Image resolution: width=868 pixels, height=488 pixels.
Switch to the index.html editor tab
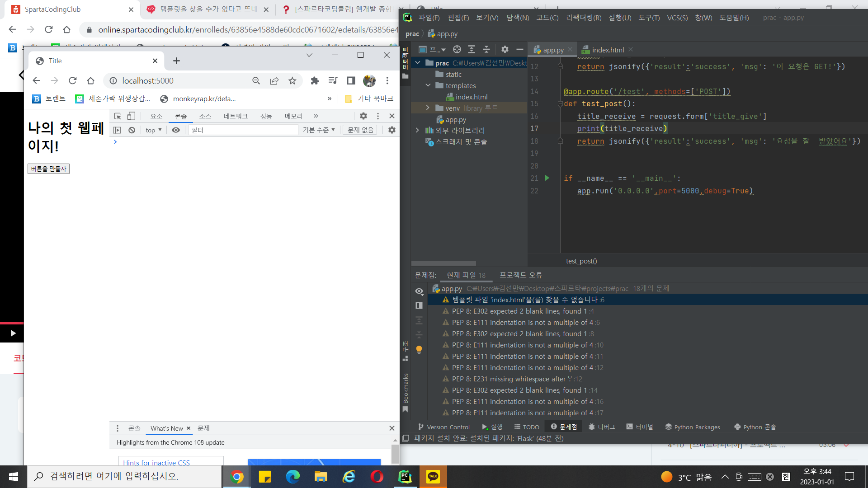608,50
